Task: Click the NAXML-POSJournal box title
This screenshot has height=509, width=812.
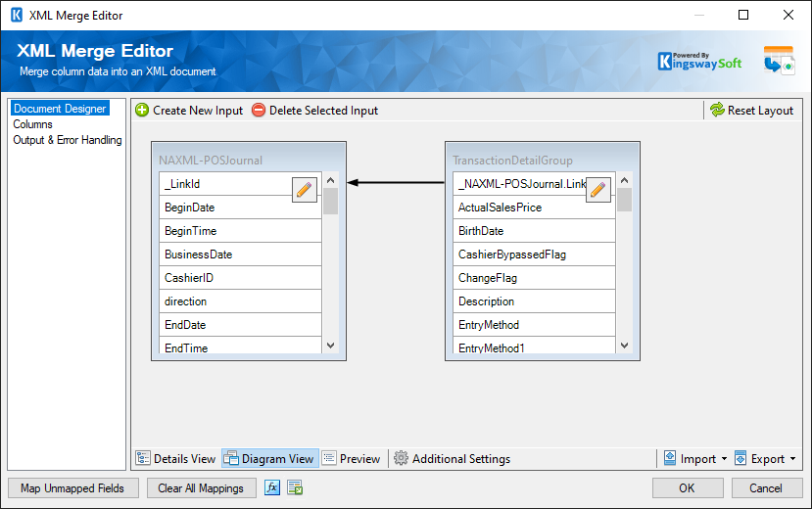Action: tap(211, 161)
